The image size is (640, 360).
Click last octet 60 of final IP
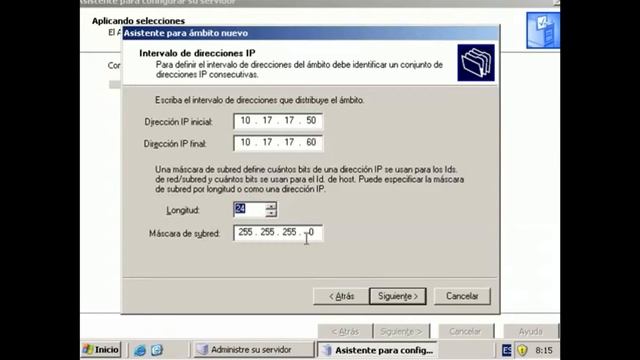(311, 142)
